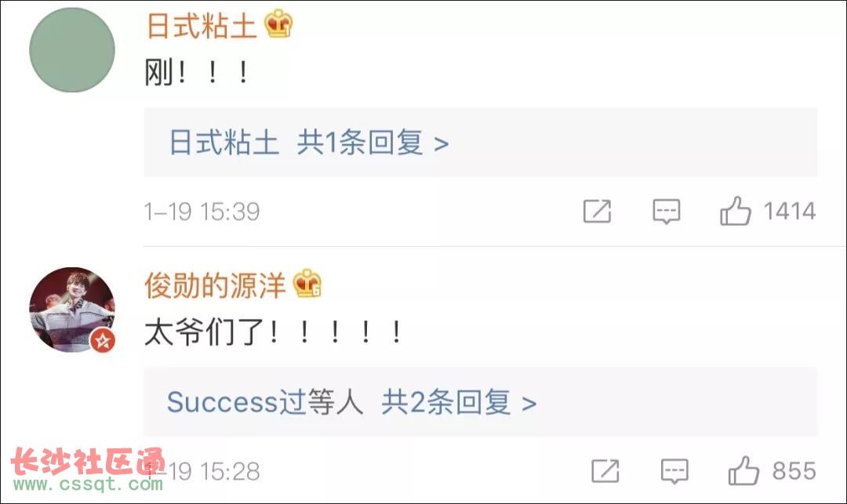
Task: Click the 1414 like count number
Action: tap(789, 211)
